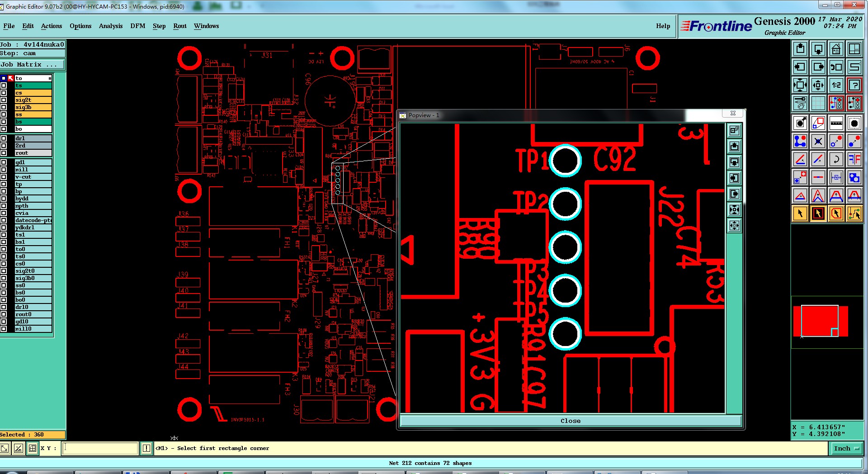Open the wrench and pencil settings icon

[x=800, y=103]
